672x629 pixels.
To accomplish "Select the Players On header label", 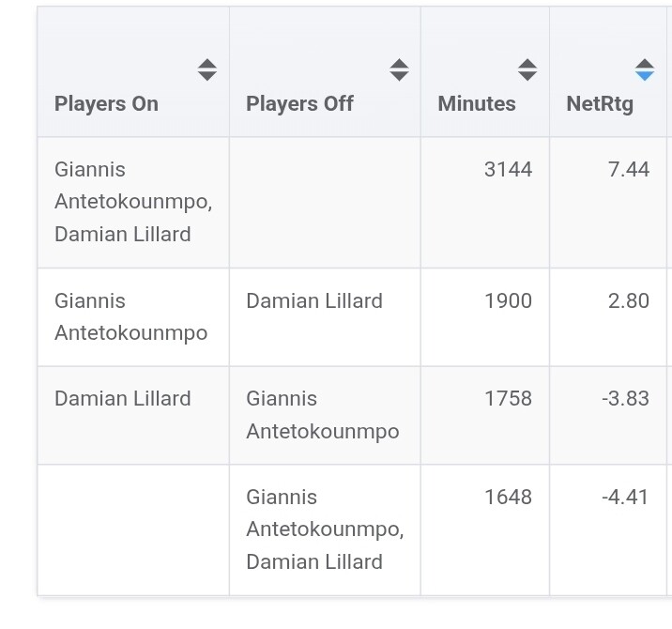I will pyautogui.click(x=106, y=103).
